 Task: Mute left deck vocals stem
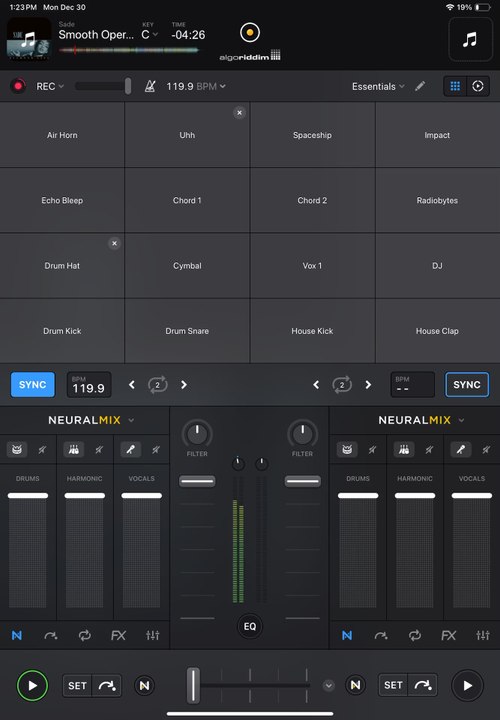tap(156, 450)
